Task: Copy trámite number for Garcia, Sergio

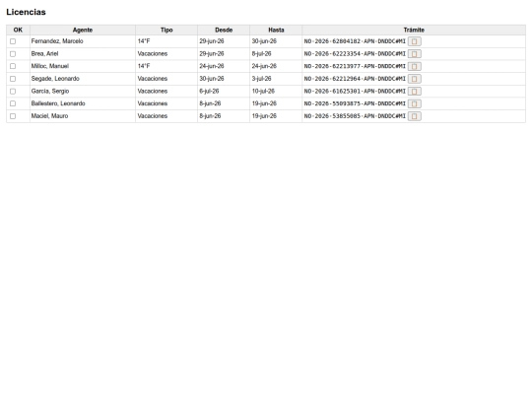Action: pos(414,92)
